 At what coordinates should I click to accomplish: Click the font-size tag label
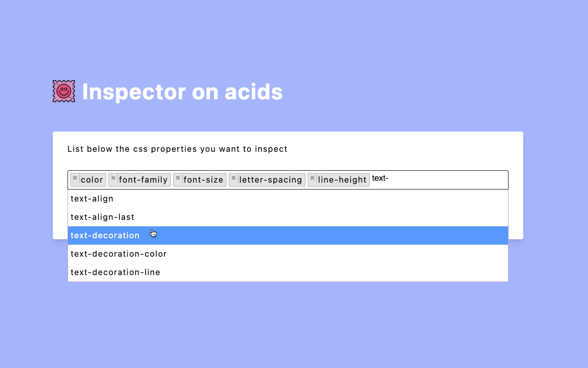tap(203, 180)
